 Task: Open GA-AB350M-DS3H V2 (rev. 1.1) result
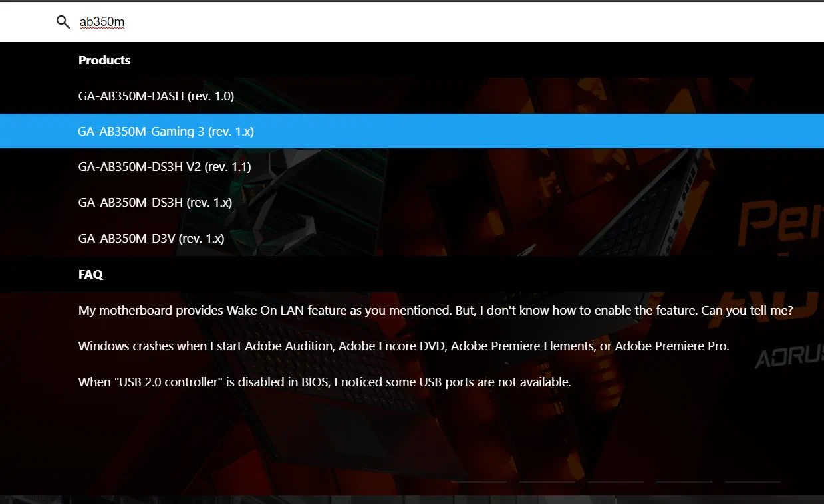tap(165, 167)
